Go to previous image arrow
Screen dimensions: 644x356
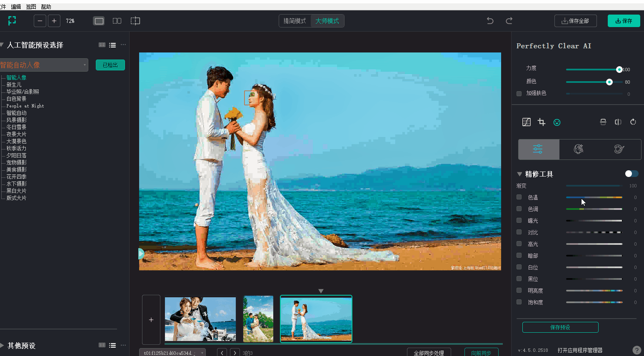222,353
